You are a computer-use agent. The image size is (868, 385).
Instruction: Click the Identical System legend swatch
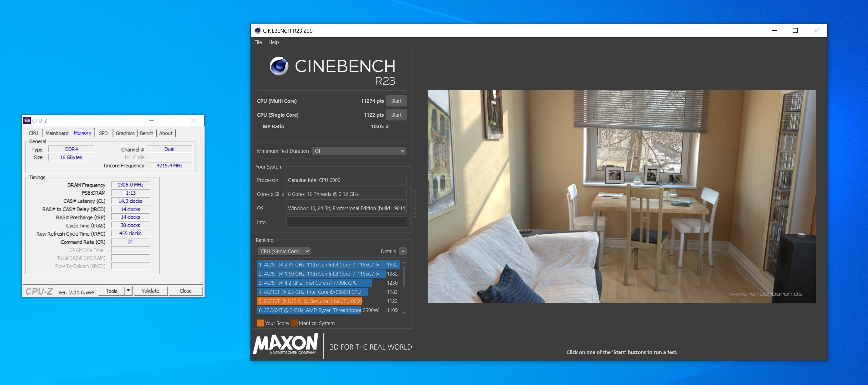point(294,323)
